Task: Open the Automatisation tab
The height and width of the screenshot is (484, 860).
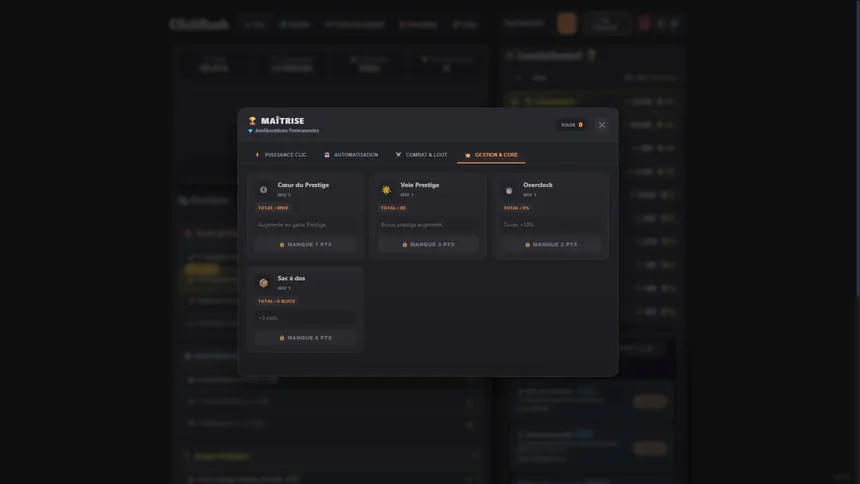Action: pos(351,155)
